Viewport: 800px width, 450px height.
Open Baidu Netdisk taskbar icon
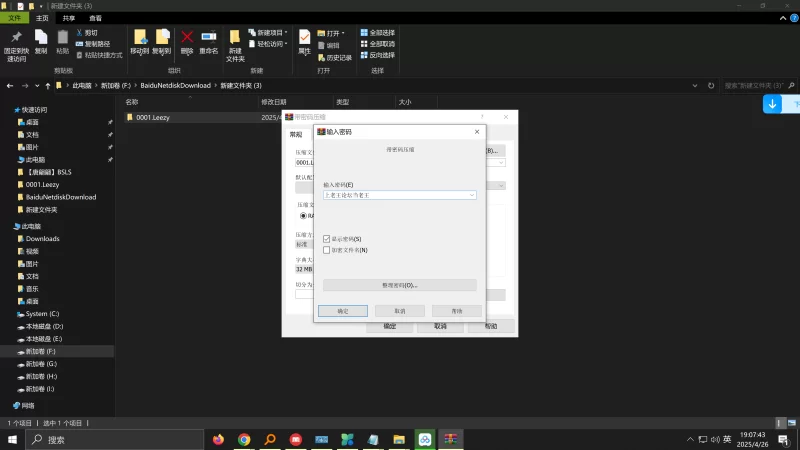[x=424, y=439]
